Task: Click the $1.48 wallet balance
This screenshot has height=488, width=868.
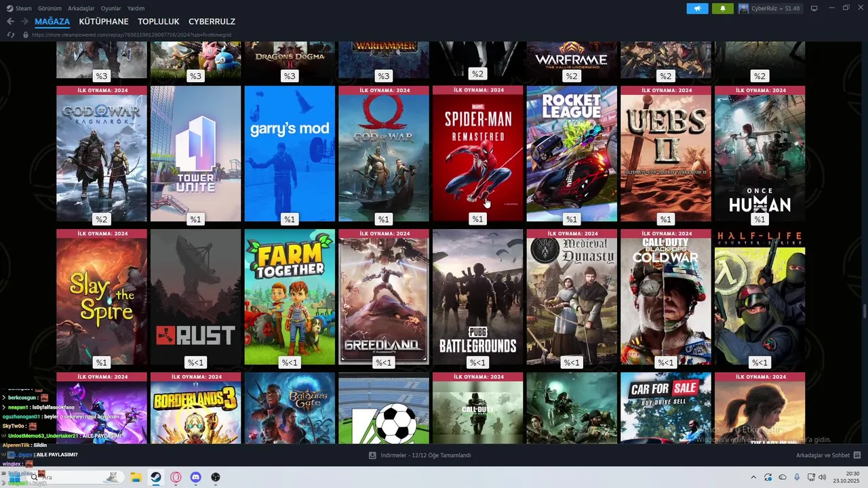Action: click(x=793, y=8)
